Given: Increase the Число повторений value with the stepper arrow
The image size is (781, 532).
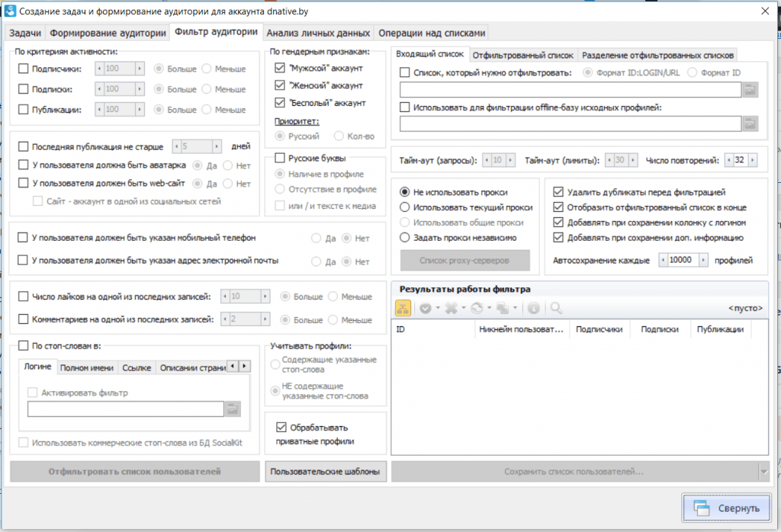Looking at the screenshot, I should coord(754,160).
